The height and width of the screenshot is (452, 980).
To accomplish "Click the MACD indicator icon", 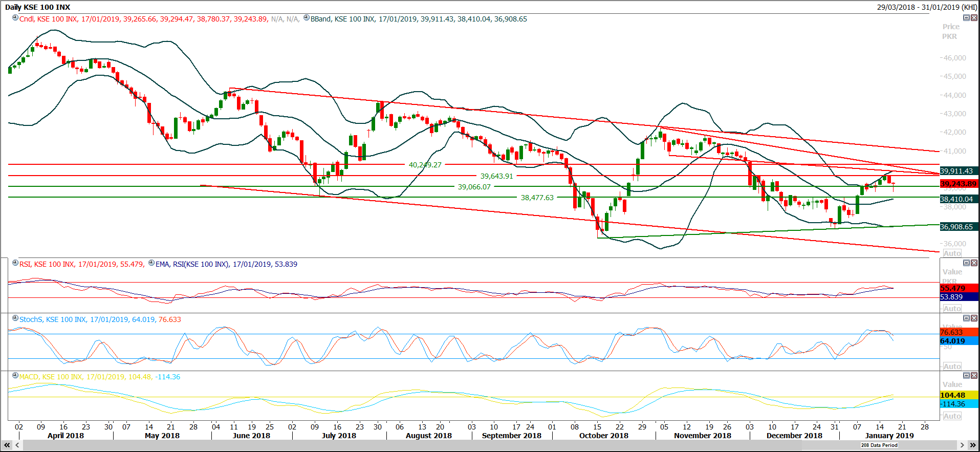I will (15, 376).
